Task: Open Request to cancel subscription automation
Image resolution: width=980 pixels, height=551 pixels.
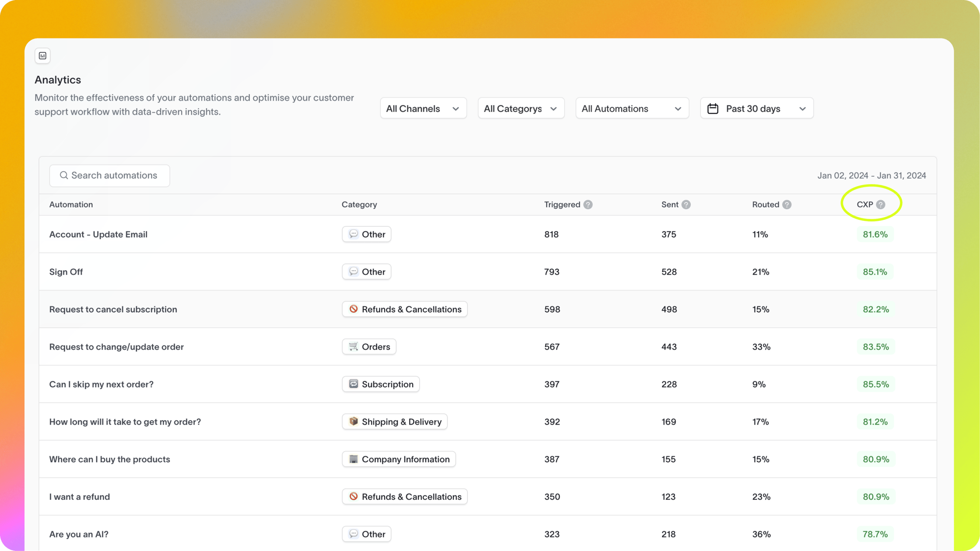Action: (x=113, y=309)
